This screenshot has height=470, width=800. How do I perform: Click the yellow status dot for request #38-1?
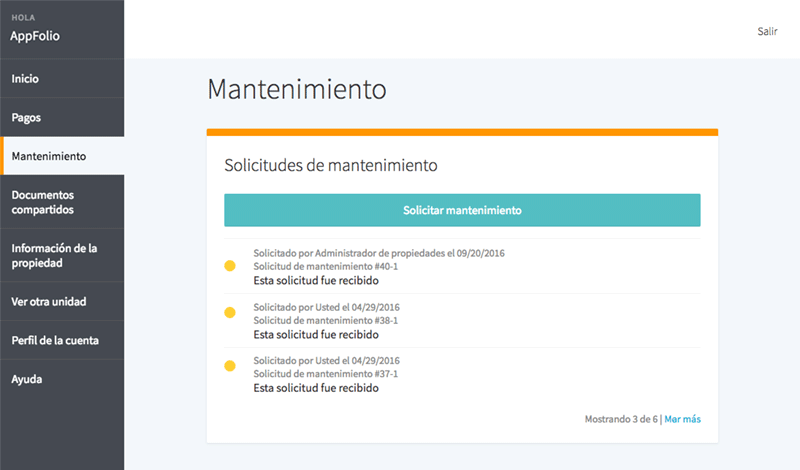[230, 313]
